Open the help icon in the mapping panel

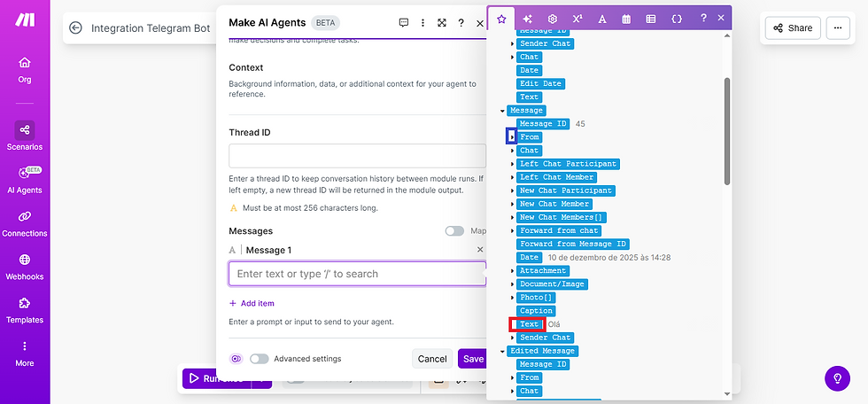(x=703, y=18)
